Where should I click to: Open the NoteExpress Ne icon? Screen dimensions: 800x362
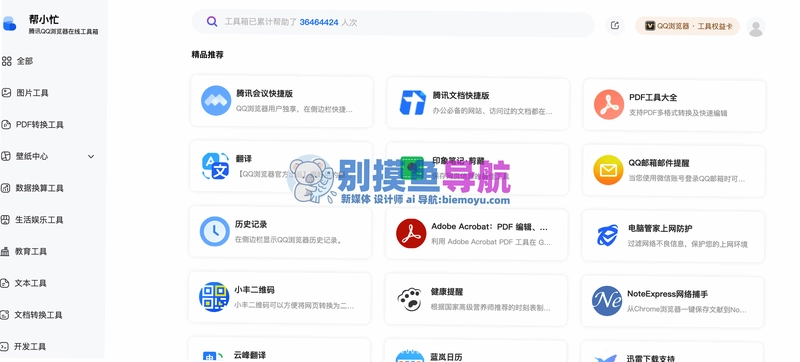(x=607, y=301)
